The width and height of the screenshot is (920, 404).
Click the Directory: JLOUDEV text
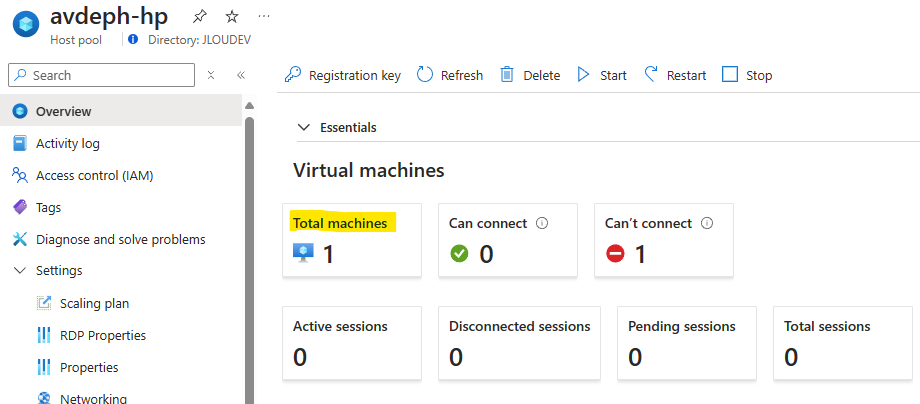(x=199, y=40)
